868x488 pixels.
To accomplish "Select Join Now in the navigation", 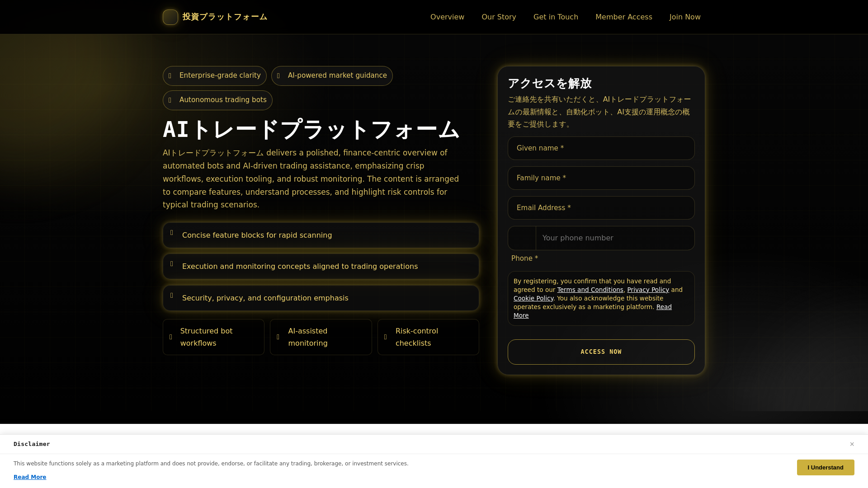I will 685,17.
